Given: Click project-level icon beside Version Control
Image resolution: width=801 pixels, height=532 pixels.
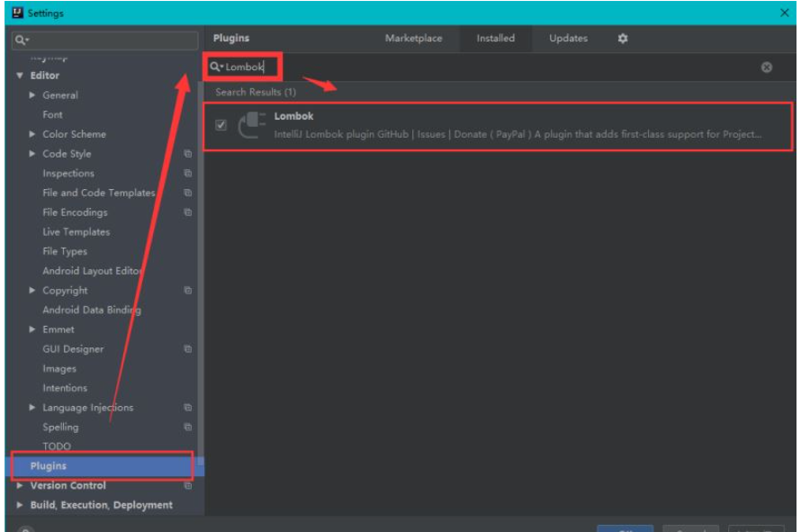Looking at the screenshot, I should [x=187, y=485].
